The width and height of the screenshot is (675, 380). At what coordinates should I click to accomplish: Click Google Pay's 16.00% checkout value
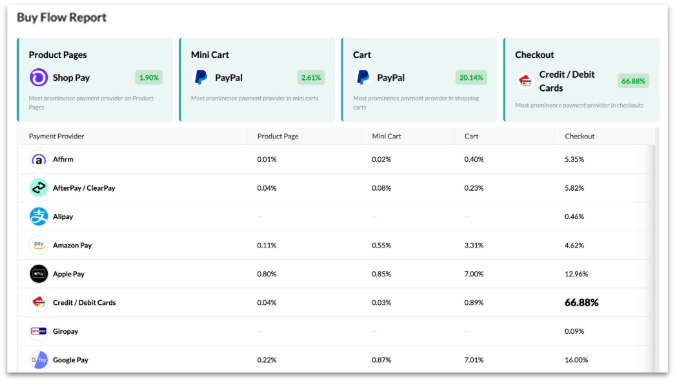576,360
